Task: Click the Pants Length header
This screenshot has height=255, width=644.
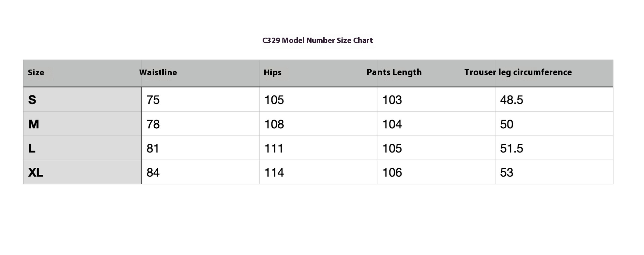Action: pos(394,73)
